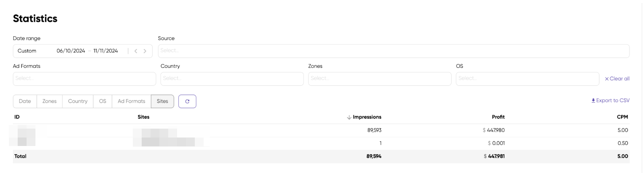Screen dimensions: 644x173
Task: Clear all filters
Action: pyautogui.click(x=617, y=79)
